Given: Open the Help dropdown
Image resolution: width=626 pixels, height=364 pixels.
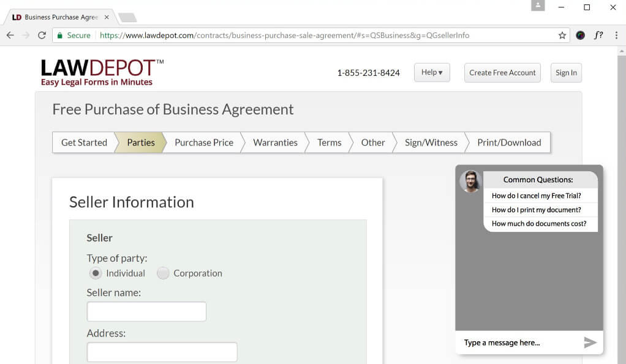Looking at the screenshot, I should (x=432, y=72).
